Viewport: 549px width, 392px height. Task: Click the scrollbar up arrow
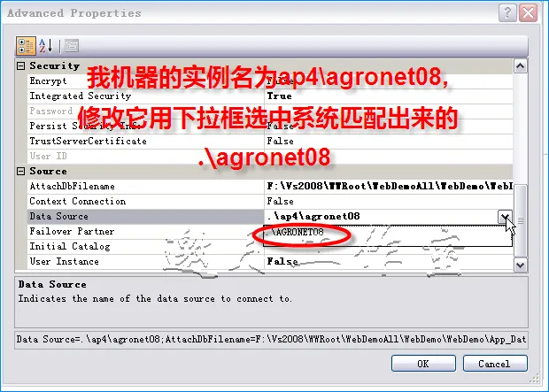coord(521,66)
